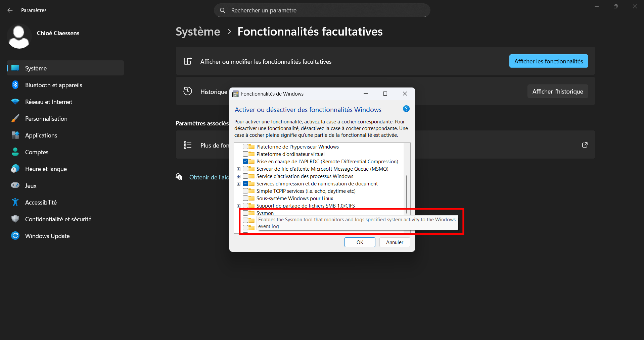Click the Accessibilité figure icon
This screenshot has width=644, height=340.
pos(15,202)
